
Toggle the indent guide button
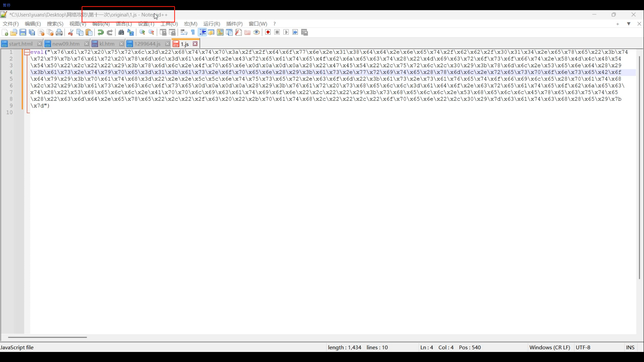pyautogui.click(x=202, y=32)
